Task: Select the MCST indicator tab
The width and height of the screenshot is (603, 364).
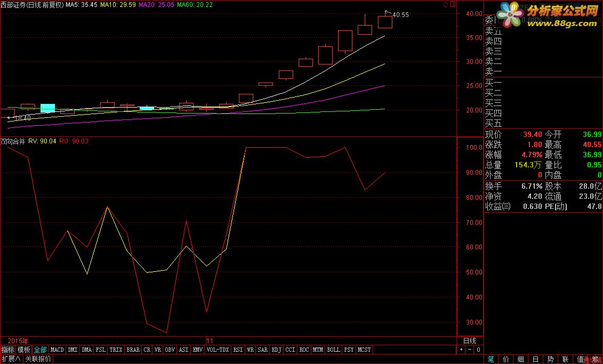Action: [364, 350]
